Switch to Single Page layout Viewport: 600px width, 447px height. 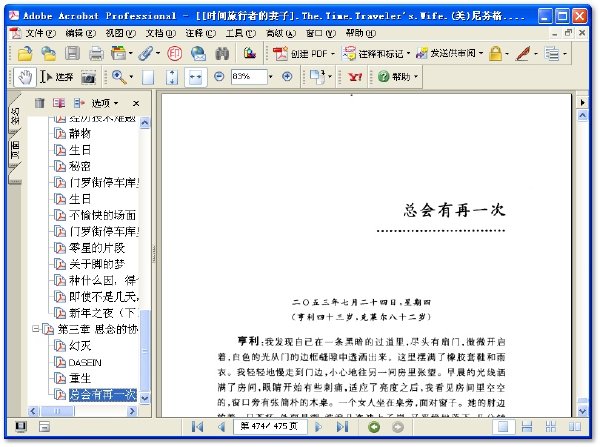pyautogui.click(x=502, y=427)
